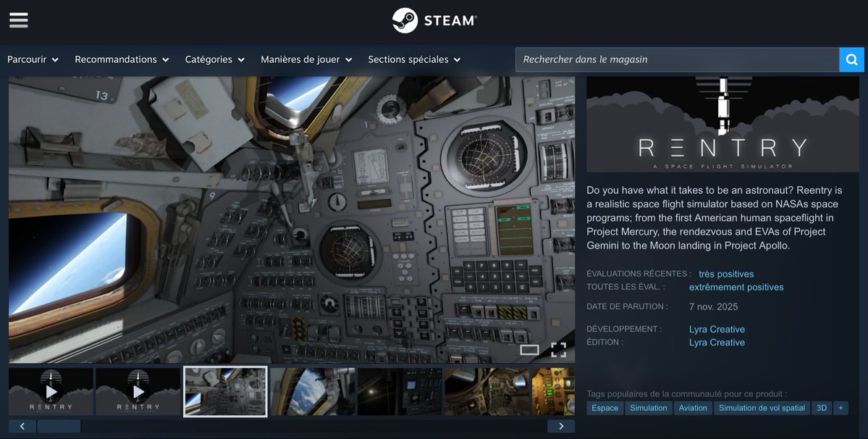Open the Manières de jouer dropdown
The image size is (868, 439).
306,59
